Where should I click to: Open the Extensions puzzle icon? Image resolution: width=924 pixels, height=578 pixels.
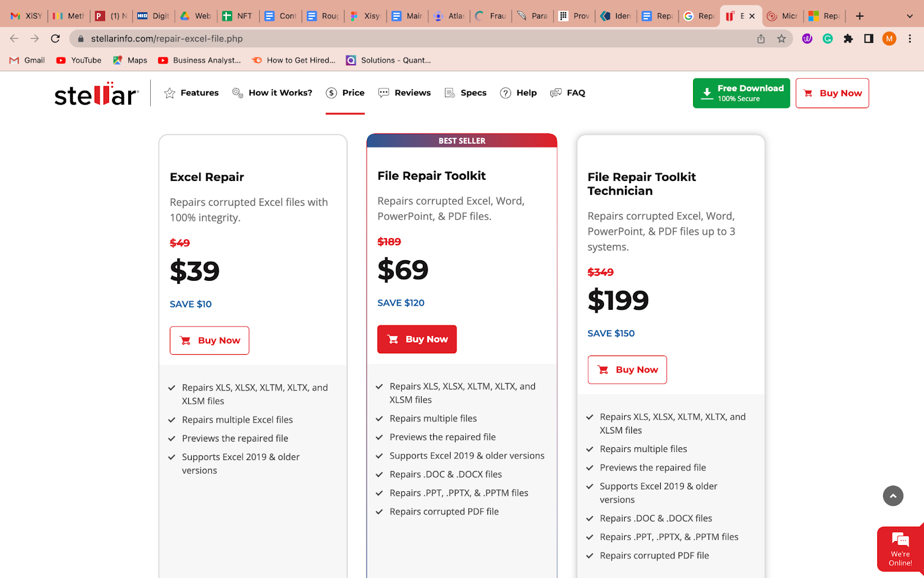[848, 39]
